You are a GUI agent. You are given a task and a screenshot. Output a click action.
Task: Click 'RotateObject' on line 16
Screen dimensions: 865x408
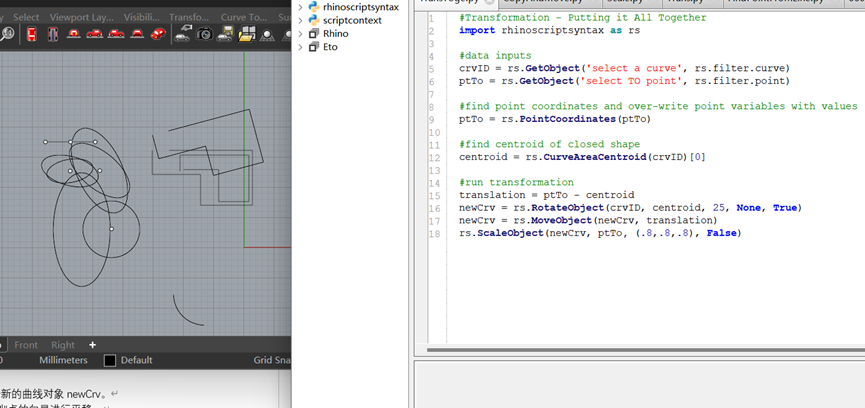click(568, 208)
